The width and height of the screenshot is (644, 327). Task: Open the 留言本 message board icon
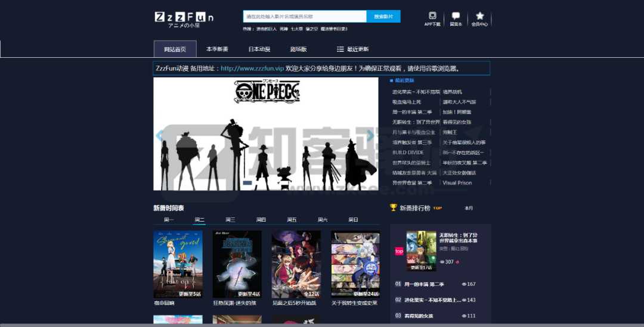pos(456,16)
